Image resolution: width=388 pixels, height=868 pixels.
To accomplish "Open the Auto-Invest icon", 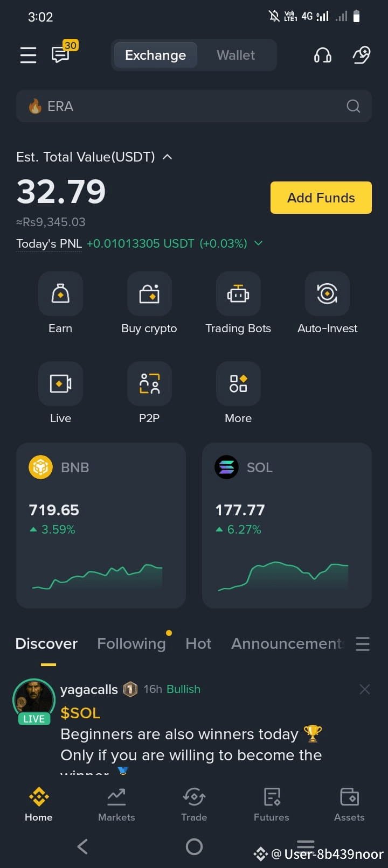I will point(327,294).
